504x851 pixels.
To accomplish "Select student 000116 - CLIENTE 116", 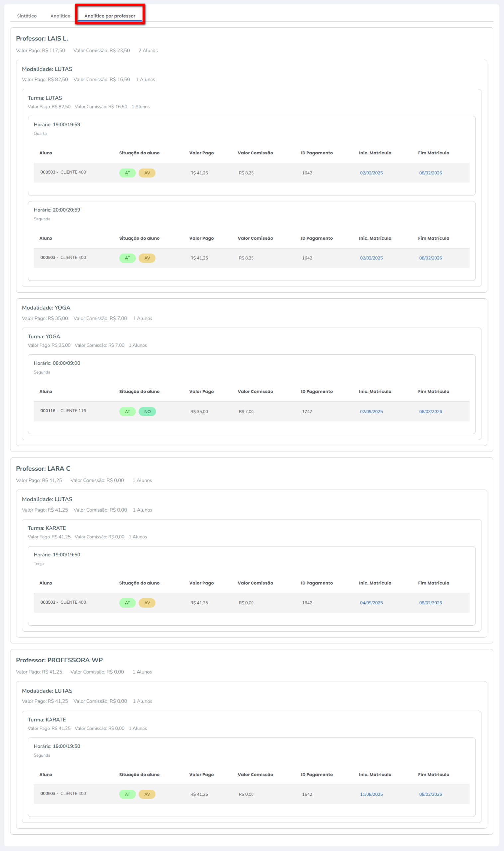I will (63, 411).
